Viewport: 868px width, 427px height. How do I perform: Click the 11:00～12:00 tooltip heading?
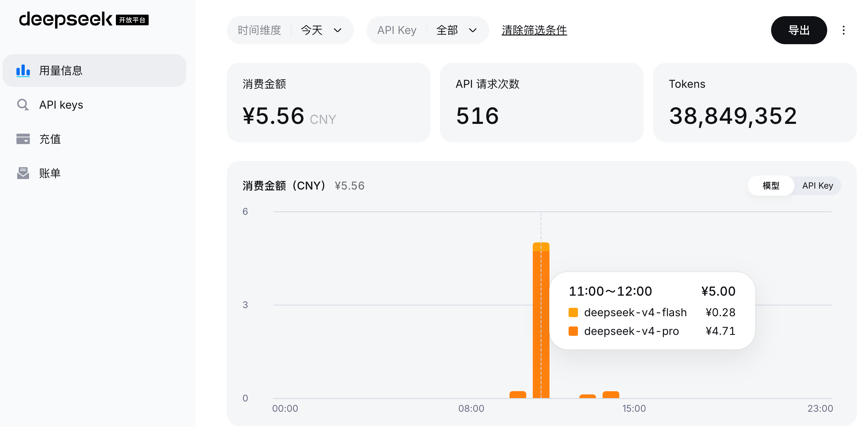610,291
